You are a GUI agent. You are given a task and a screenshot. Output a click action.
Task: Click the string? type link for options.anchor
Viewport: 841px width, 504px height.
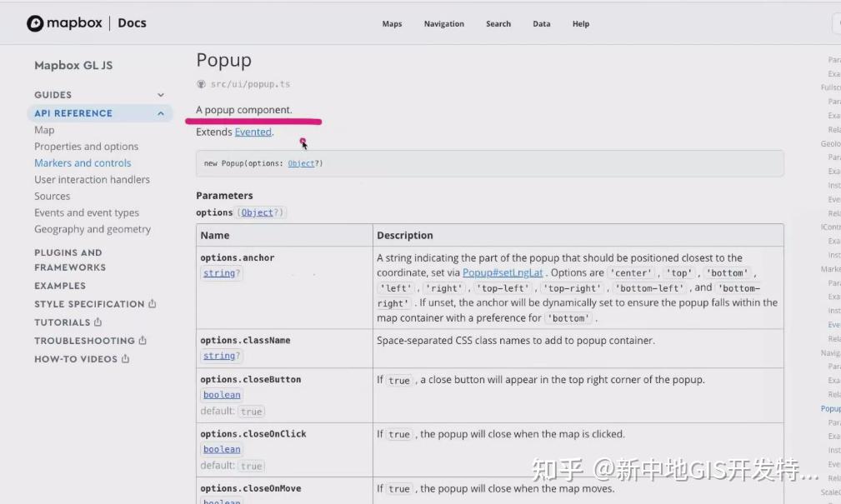click(220, 272)
